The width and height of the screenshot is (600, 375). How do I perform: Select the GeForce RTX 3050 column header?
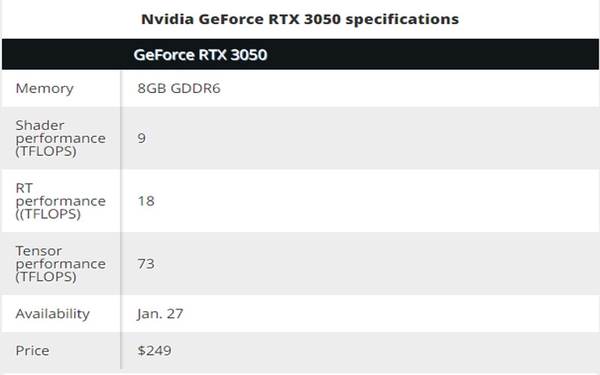200,55
